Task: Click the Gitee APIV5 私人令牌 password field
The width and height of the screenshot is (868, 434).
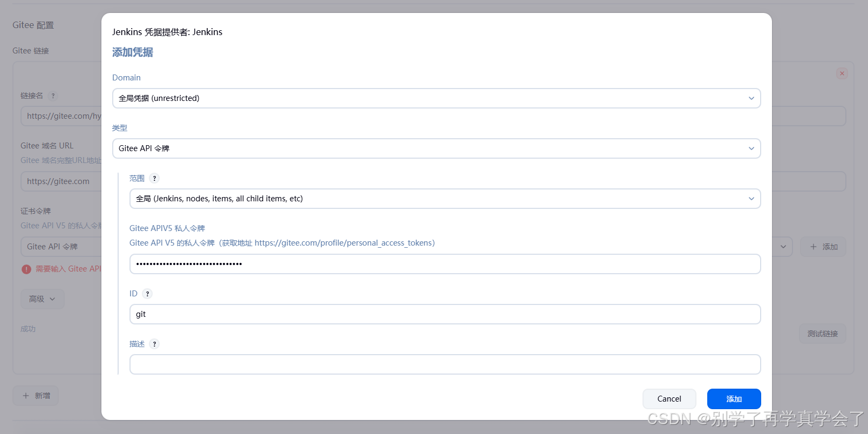Action: (445, 264)
